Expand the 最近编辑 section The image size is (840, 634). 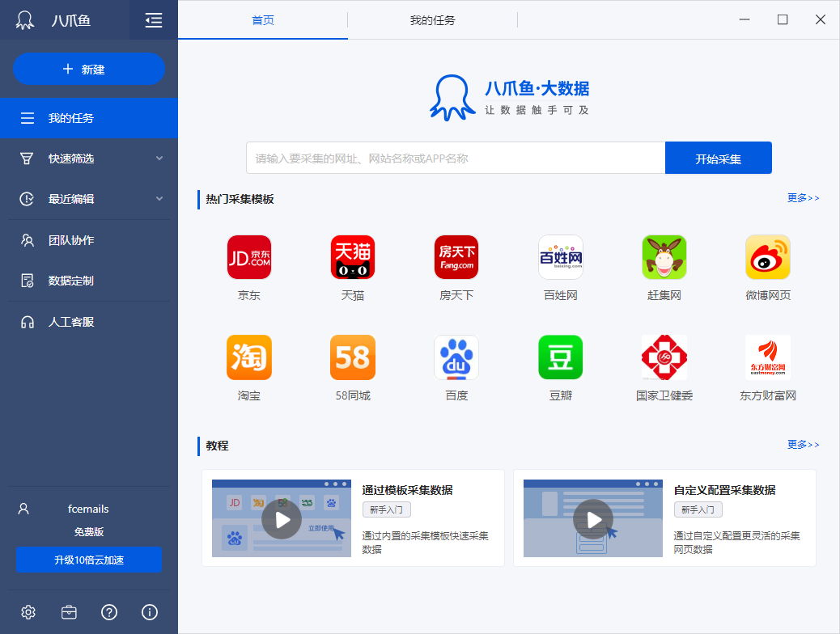(x=159, y=199)
